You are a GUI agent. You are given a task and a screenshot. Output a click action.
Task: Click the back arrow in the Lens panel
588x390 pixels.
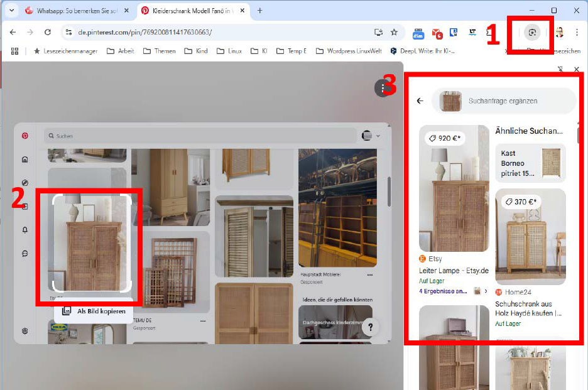click(420, 100)
